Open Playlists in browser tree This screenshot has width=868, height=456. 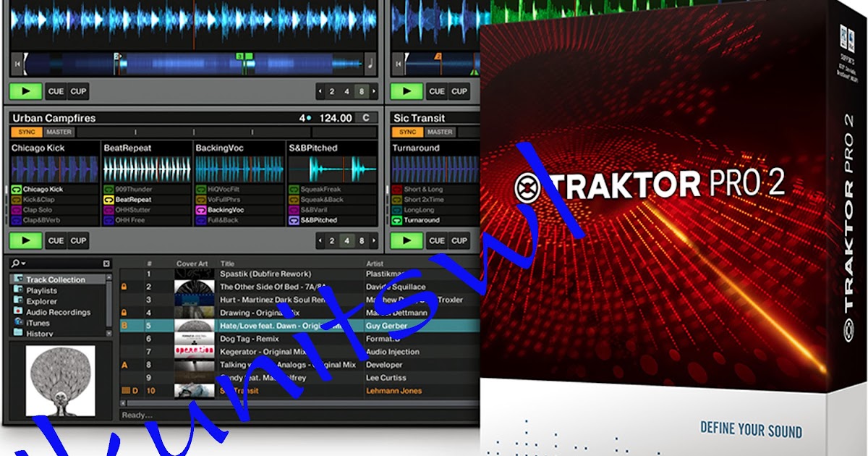coord(42,290)
